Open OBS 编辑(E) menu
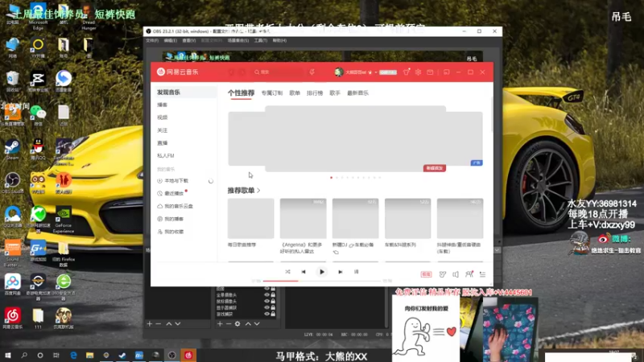Viewport: 644px width, 362px height. [x=171, y=41]
